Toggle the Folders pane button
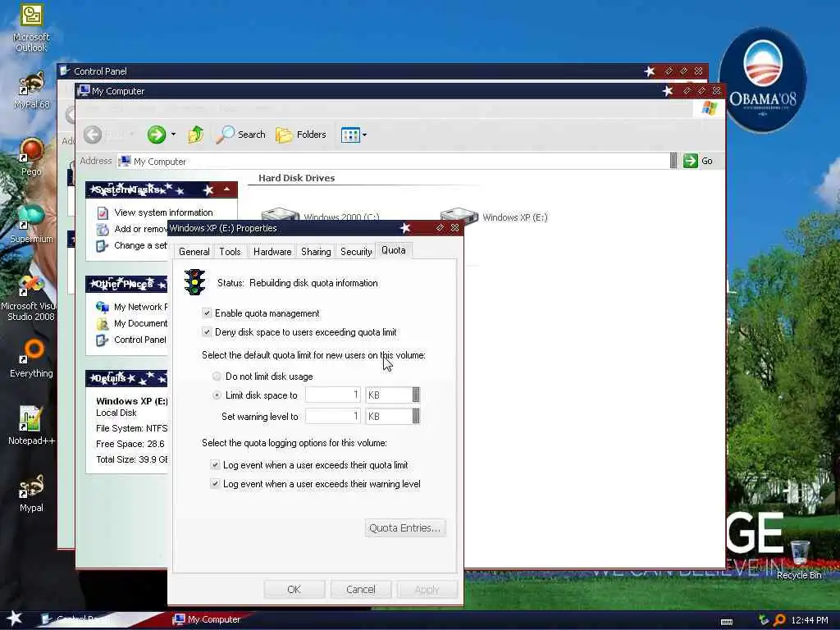This screenshot has height=630, width=840. click(300, 135)
